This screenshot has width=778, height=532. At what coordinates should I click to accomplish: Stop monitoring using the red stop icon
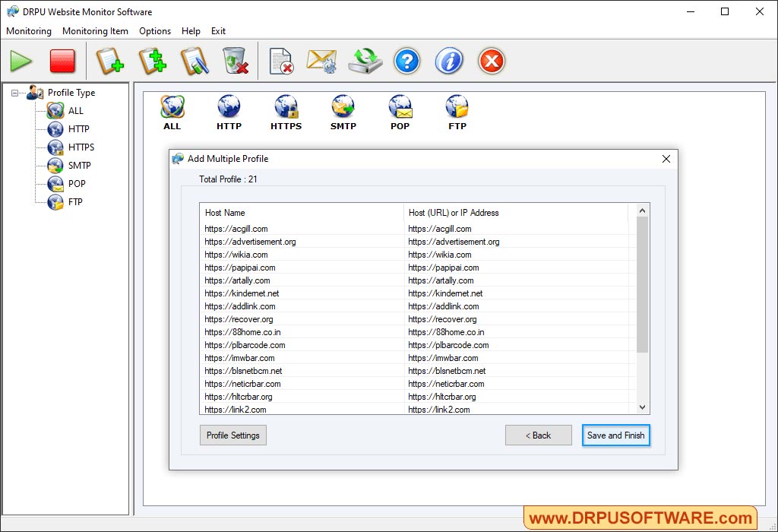click(x=62, y=61)
